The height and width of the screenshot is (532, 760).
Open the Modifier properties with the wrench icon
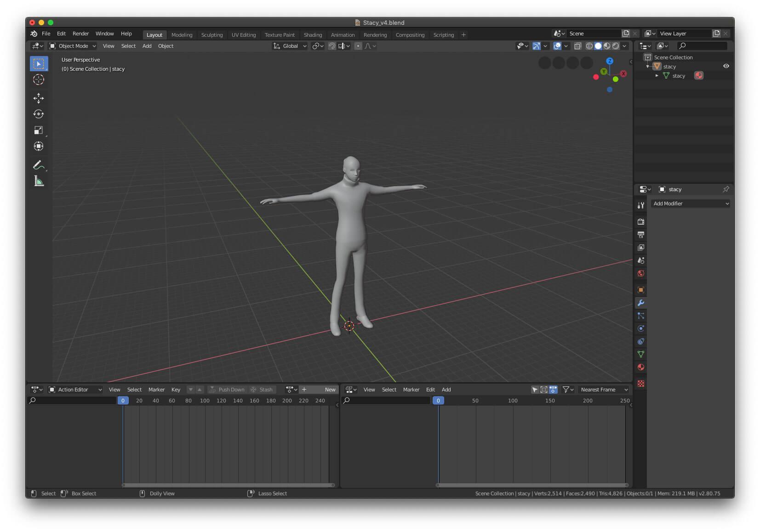(x=641, y=302)
